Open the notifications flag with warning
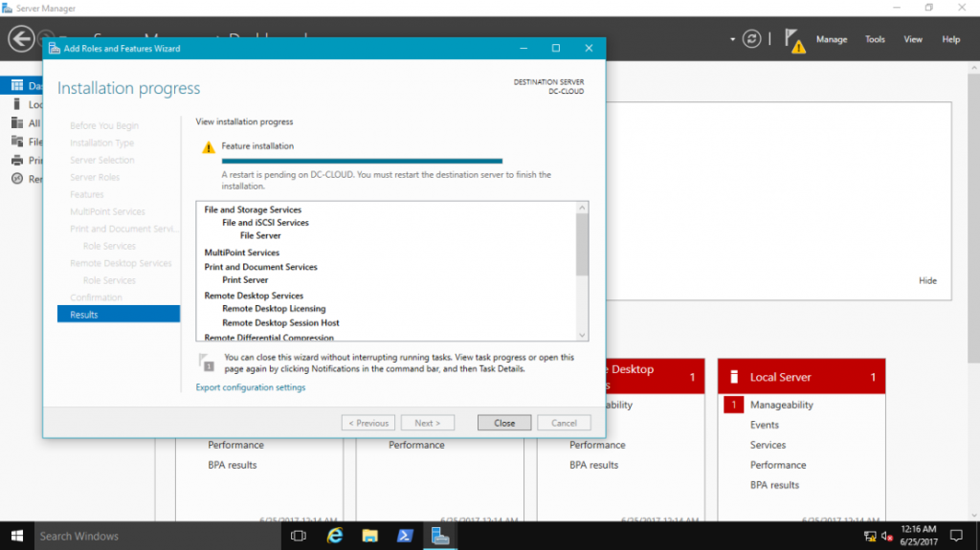This screenshot has width=980, height=550. (x=794, y=40)
